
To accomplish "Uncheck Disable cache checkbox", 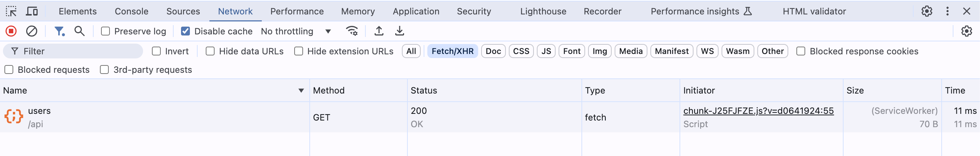I will pyautogui.click(x=185, y=31).
